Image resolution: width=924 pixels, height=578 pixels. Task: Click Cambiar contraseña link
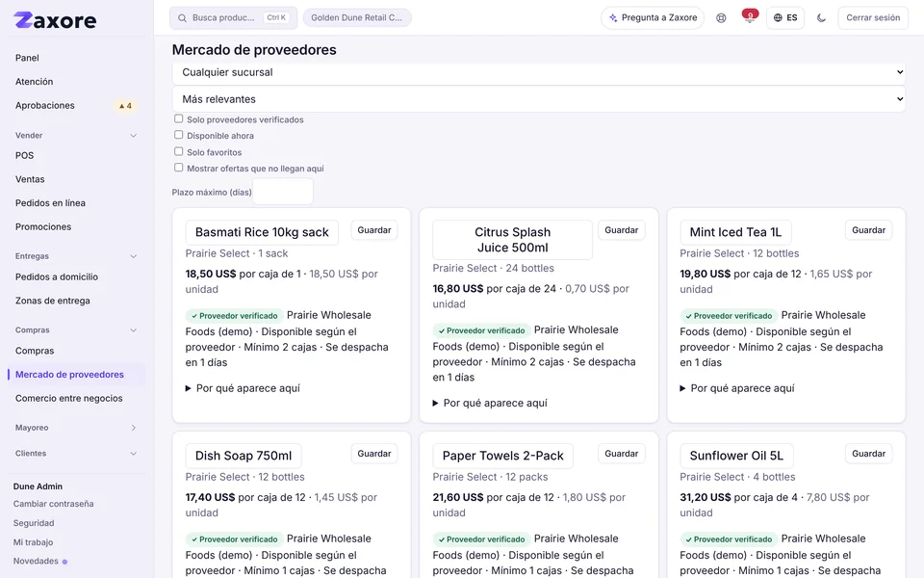point(54,504)
